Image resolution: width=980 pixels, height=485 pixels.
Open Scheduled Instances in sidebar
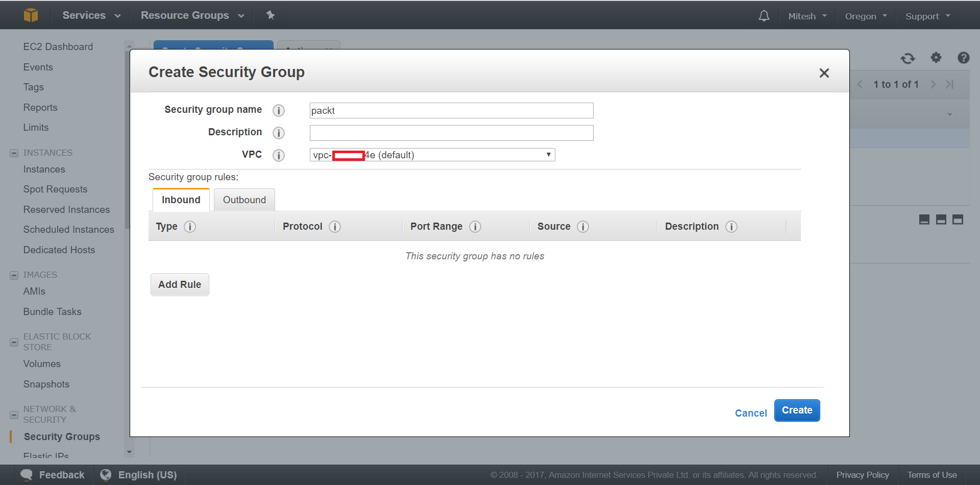click(x=68, y=229)
